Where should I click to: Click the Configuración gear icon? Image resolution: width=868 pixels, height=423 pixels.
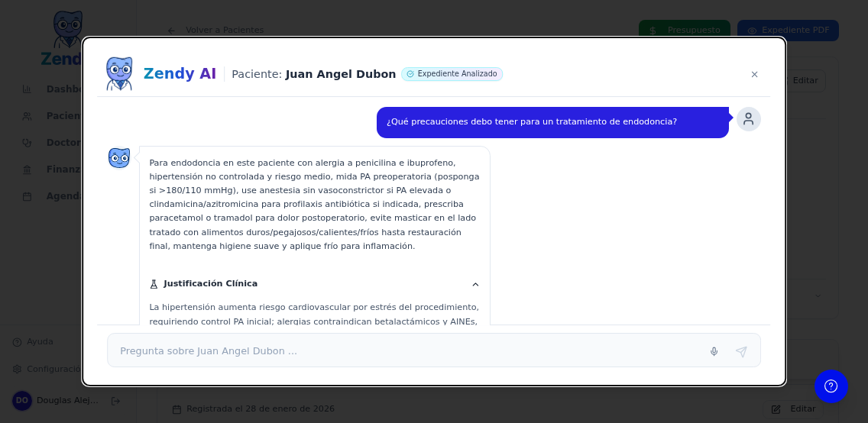point(17,369)
